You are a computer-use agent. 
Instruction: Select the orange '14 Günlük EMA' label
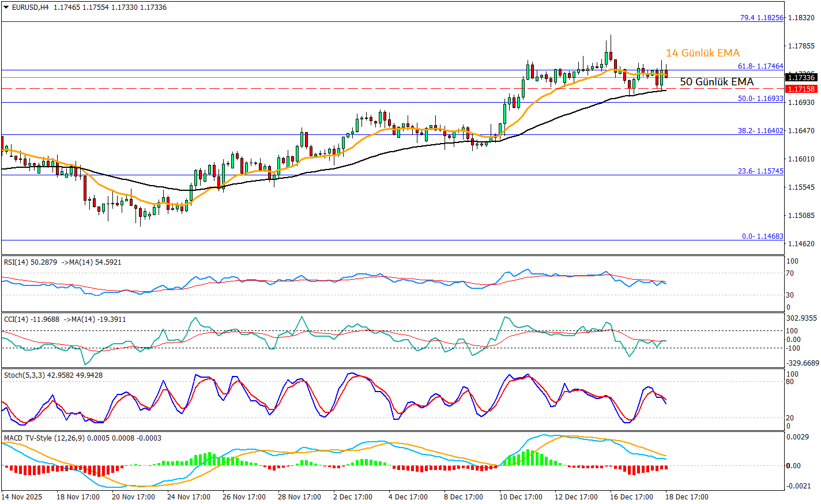(x=702, y=53)
